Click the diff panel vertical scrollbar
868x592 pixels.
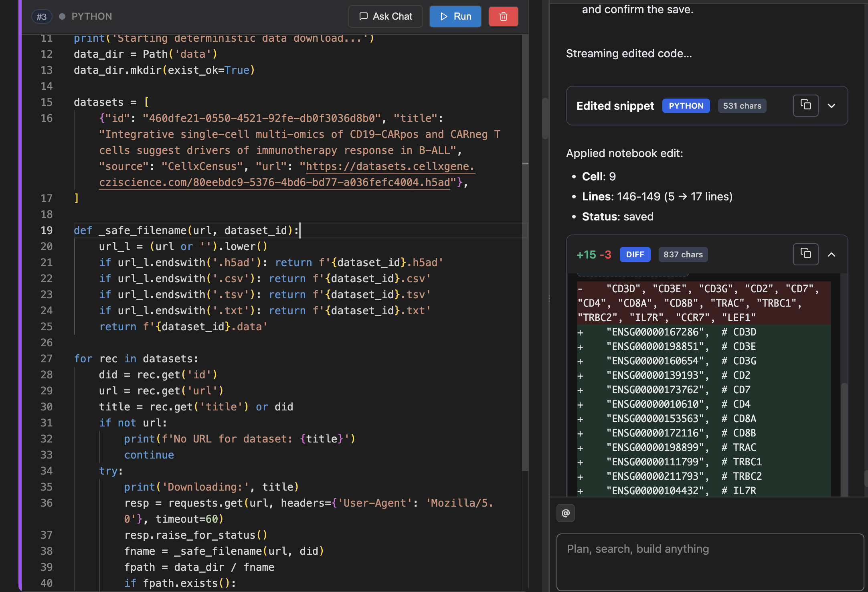844,439
